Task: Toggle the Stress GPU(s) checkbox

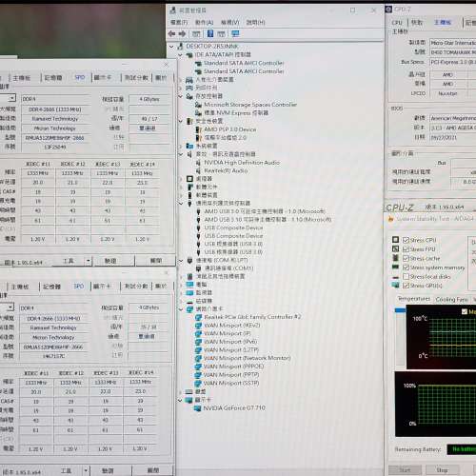Action: (406, 286)
